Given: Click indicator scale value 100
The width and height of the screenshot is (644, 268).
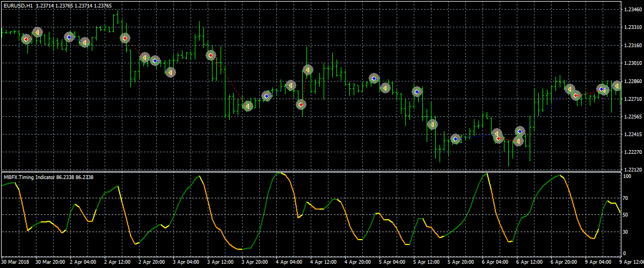Looking at the screenshot, I should point(628,176).
